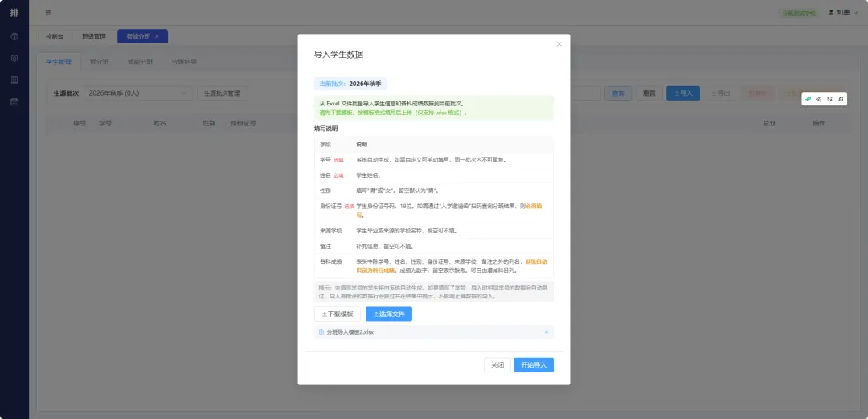868x419 pixels.
Task: Click the 序号 column header in background table
Action: [x=79, y=123]
